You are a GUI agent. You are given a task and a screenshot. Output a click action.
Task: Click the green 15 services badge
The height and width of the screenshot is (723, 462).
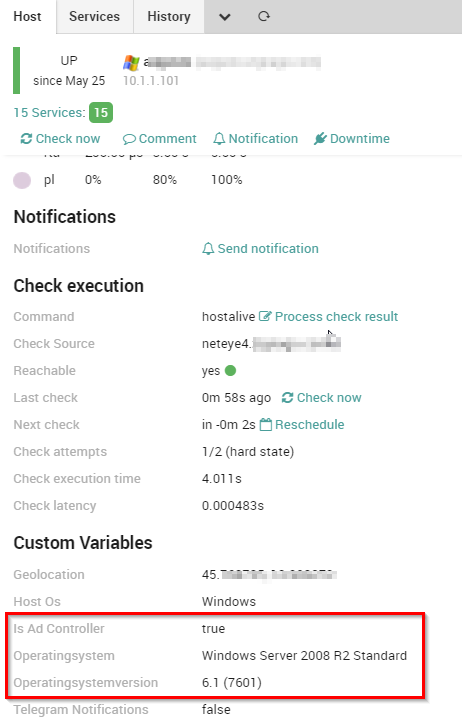tap(101, 113)
